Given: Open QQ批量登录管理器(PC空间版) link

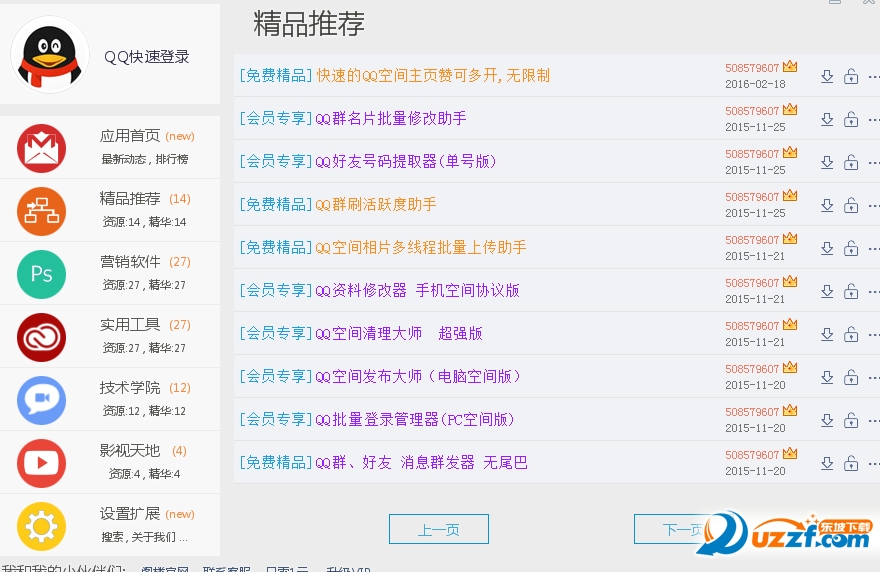Looking at the screenshot, I should 415,419.
